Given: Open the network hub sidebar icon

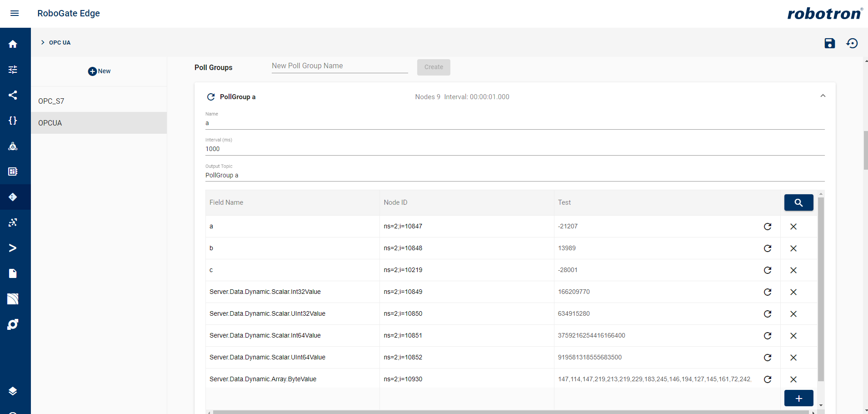Looking at the screenshot, I should click(x=13, y=146).
